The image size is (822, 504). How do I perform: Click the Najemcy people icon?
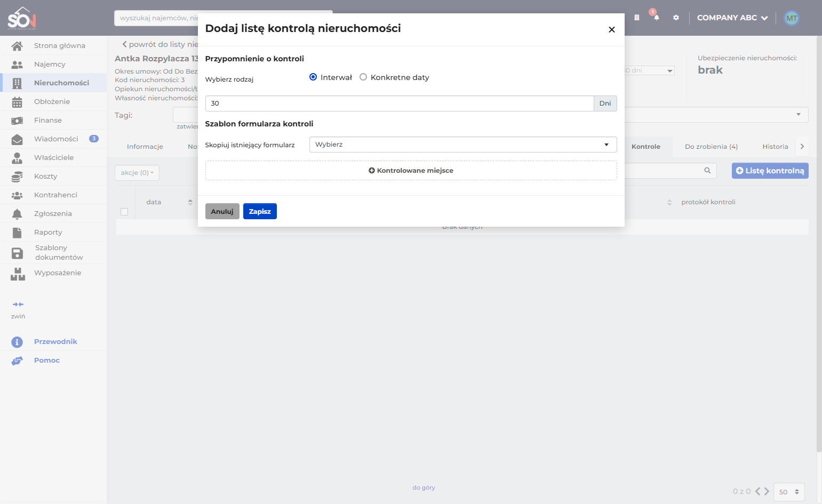(17, 65)
